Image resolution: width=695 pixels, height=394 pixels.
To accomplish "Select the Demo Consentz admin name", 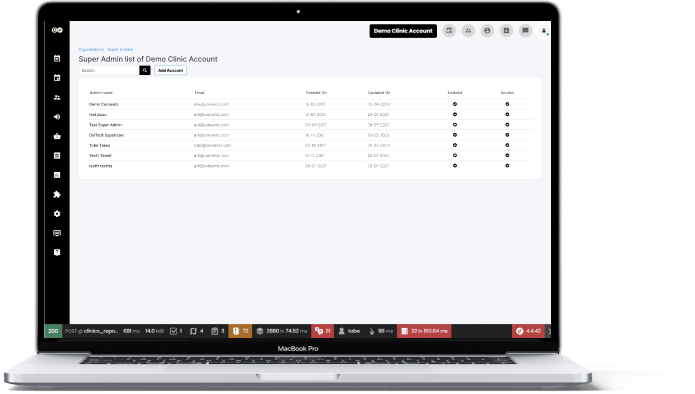I will (104, 104).
